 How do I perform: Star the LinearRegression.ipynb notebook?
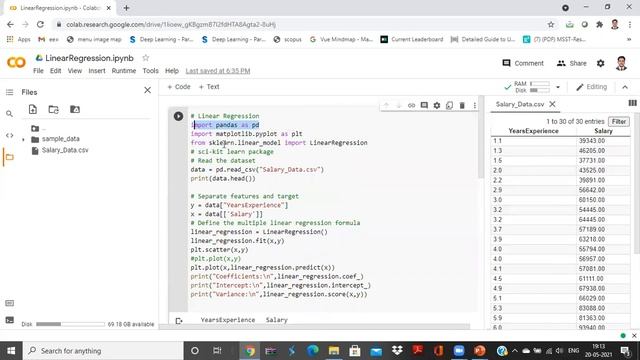pos(145,58)
